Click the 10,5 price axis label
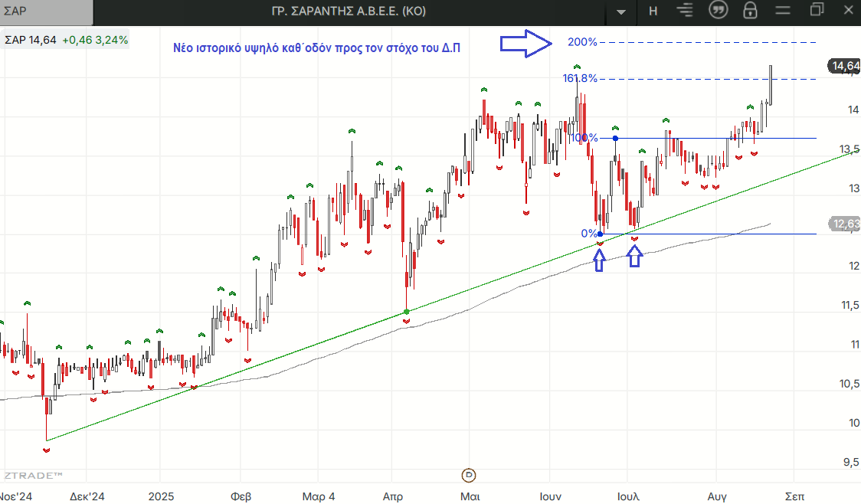 (850, 384)
